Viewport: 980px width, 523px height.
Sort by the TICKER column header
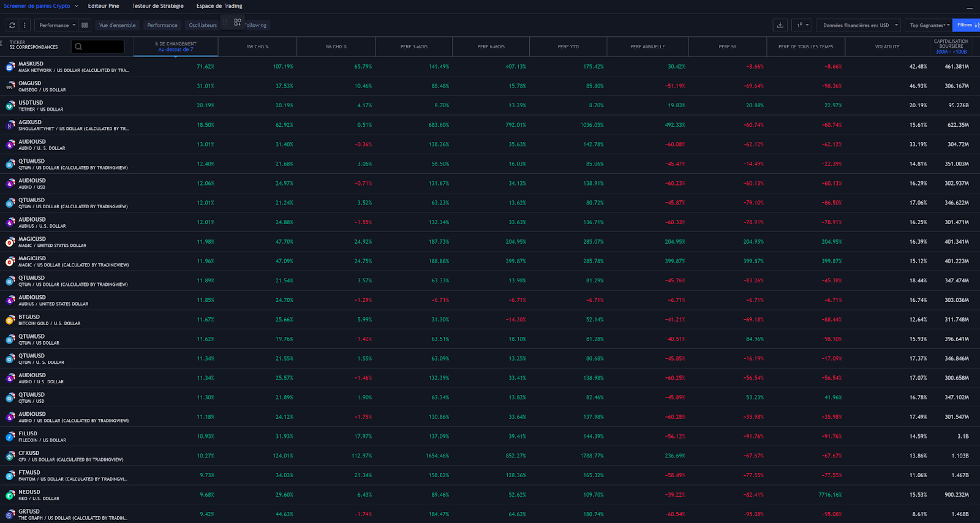[x=17, y=42]
